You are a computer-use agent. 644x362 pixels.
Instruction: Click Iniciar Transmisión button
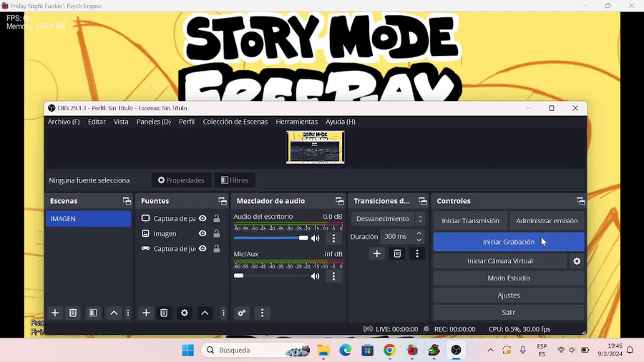pos(470,221)
